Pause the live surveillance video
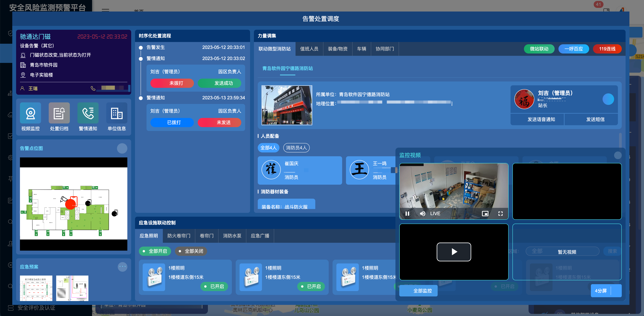644x316 pixels. (407, 213)
